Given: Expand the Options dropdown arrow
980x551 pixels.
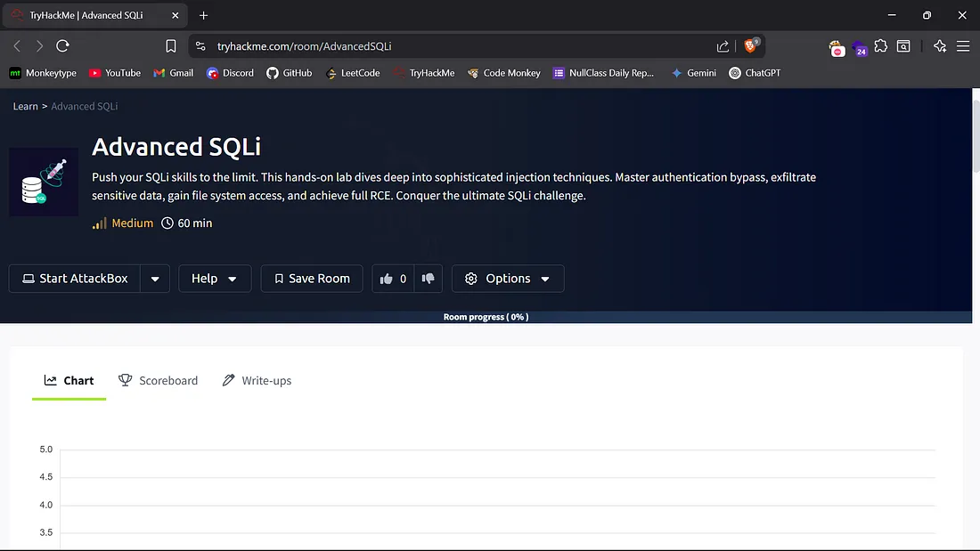Looking at the screenshot, I should 543,278.
